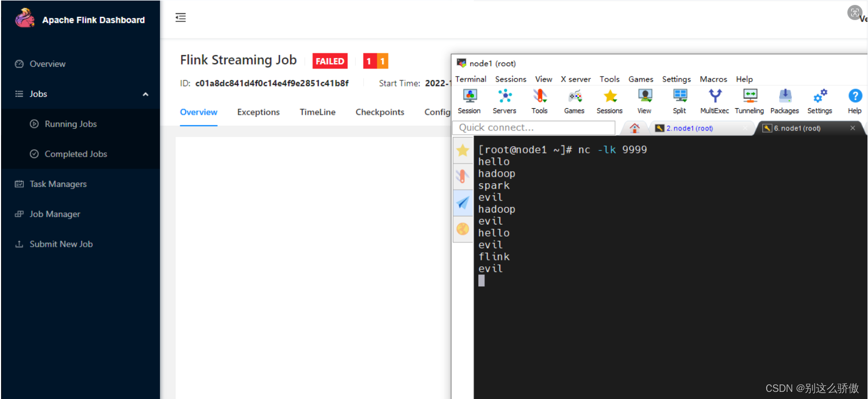Open the View menu in MobaXterm
This screenshot has width=868, height=399.
pyautogui.click(x=544, y=79)
